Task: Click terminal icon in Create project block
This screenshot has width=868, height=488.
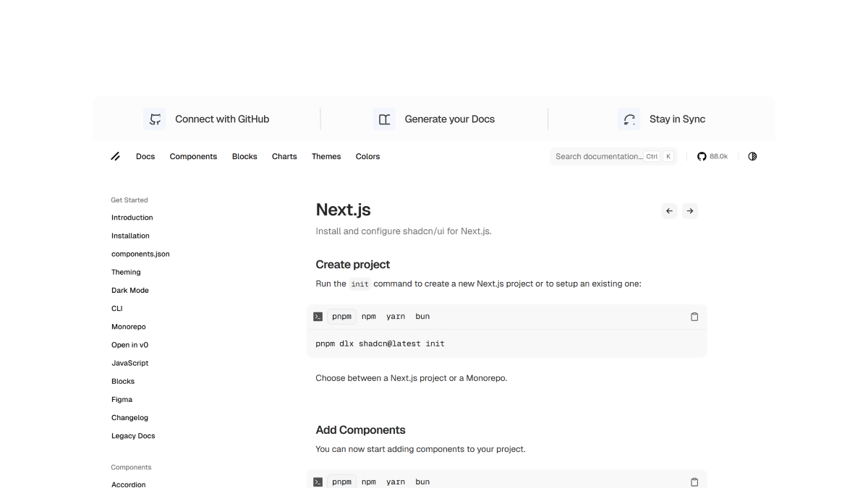Action: point(318,317)
